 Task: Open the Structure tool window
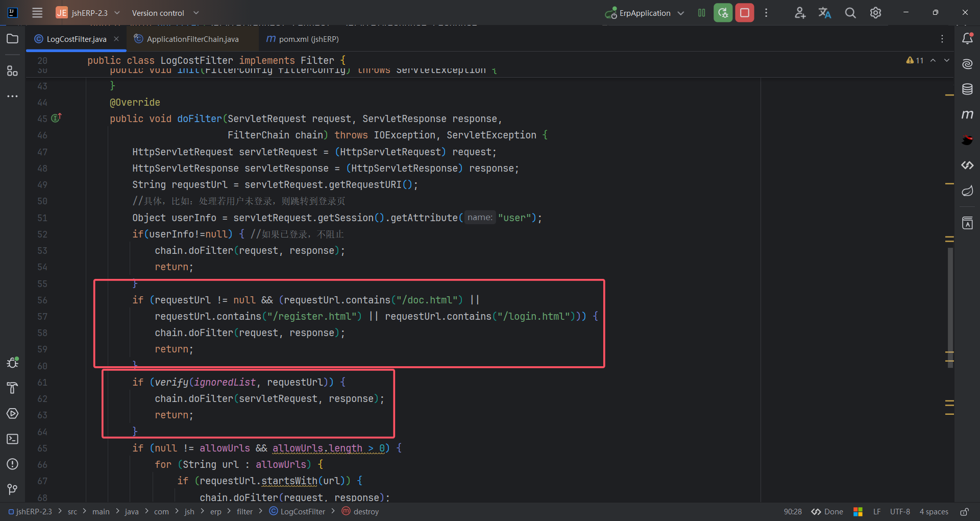[12, 70]
